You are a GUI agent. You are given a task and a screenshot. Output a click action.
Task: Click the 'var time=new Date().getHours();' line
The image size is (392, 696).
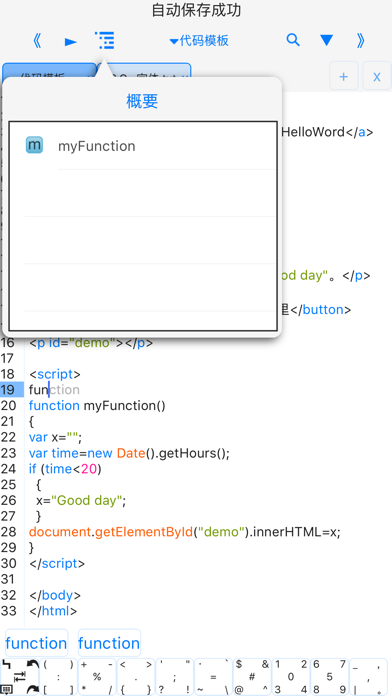130,453
